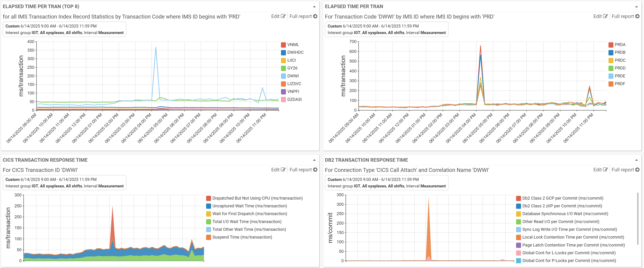
Task: Click Full report link text in CICS panel
Action: 300,170
